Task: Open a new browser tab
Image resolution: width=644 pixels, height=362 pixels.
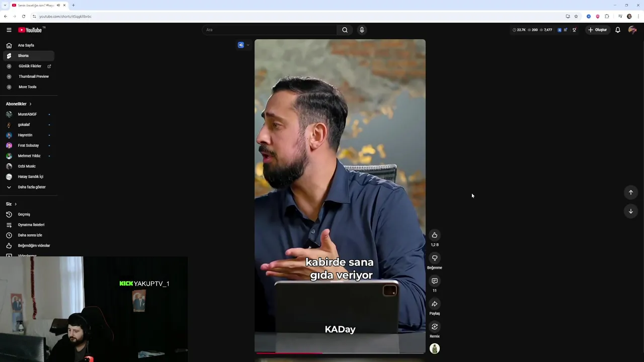Action: click(x=73, y=5)
